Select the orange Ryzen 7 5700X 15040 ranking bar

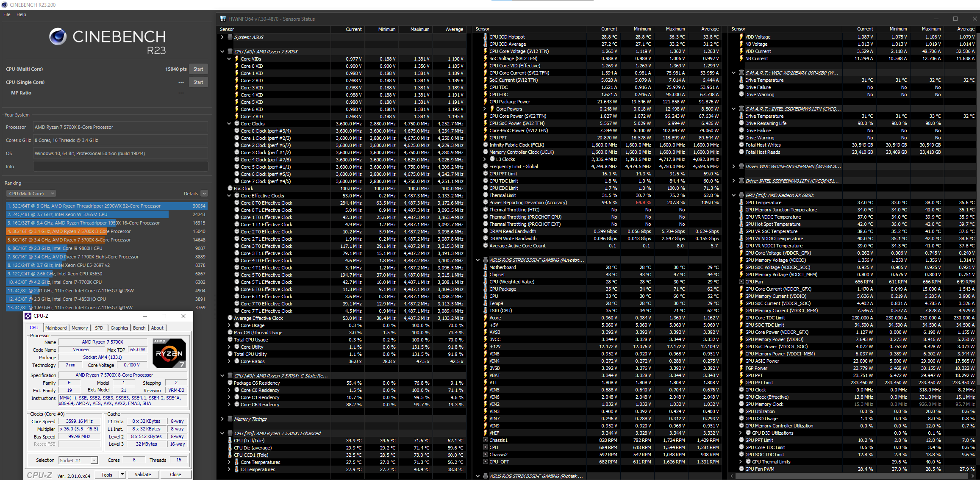[x=106, y=231]
